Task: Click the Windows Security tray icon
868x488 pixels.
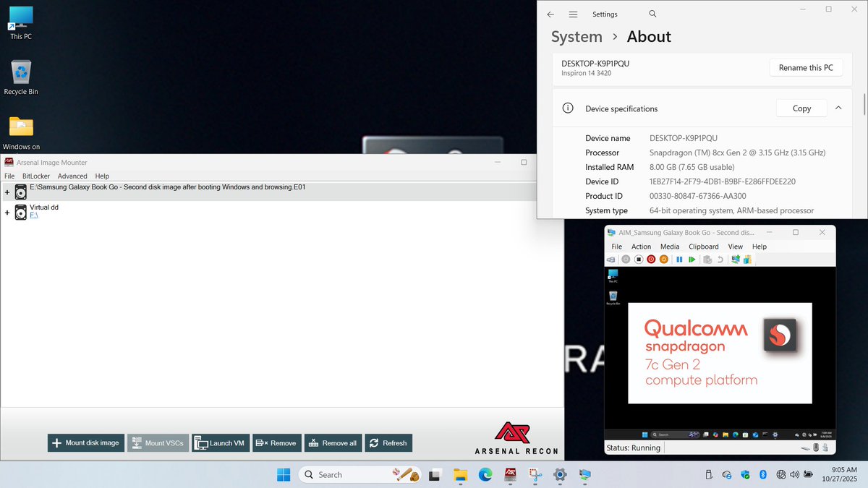Action: coord(745,475)
